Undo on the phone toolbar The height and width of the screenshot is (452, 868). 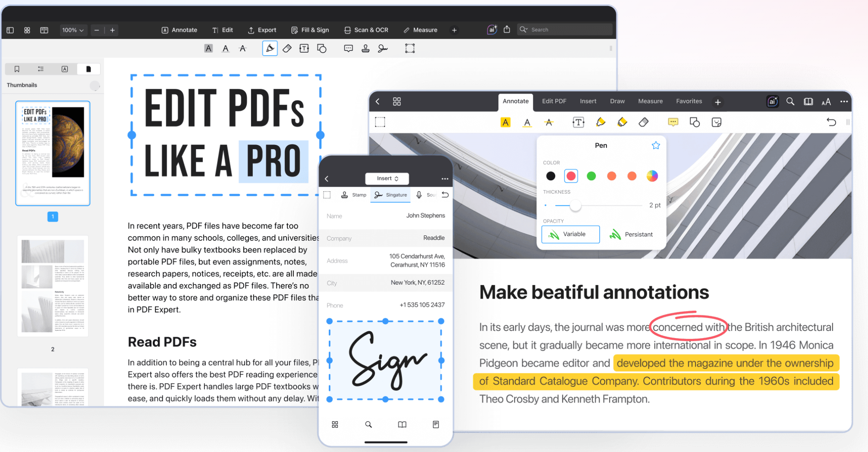point(445,195)
